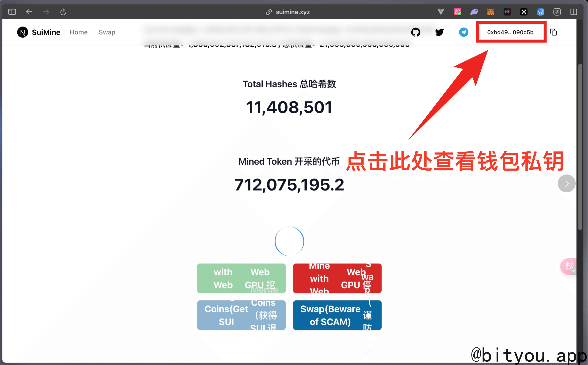The image size is (588, 365).
Task: Open the V-shaped browser extension
Action: point(441,12)
